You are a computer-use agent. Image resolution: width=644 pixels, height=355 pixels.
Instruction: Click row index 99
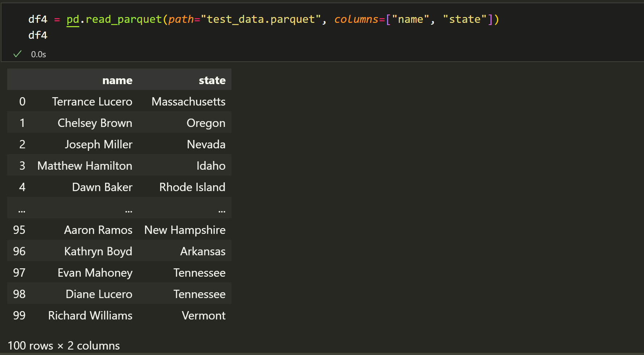coord(19,315)
